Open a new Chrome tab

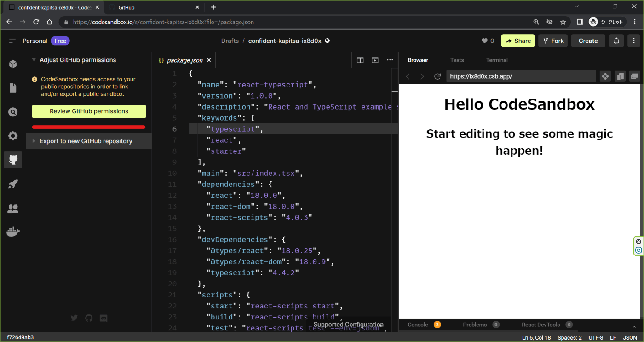tap(213, 7)
